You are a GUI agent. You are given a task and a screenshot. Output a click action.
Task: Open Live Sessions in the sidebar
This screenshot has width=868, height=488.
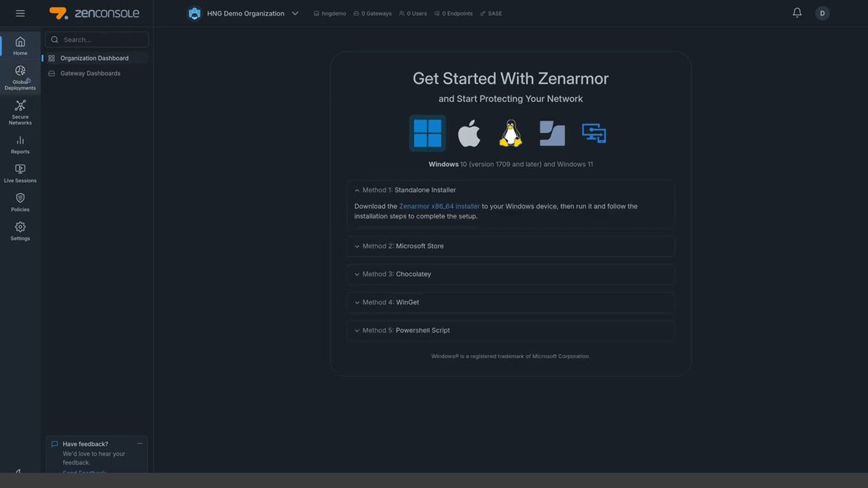pos(20,174)
